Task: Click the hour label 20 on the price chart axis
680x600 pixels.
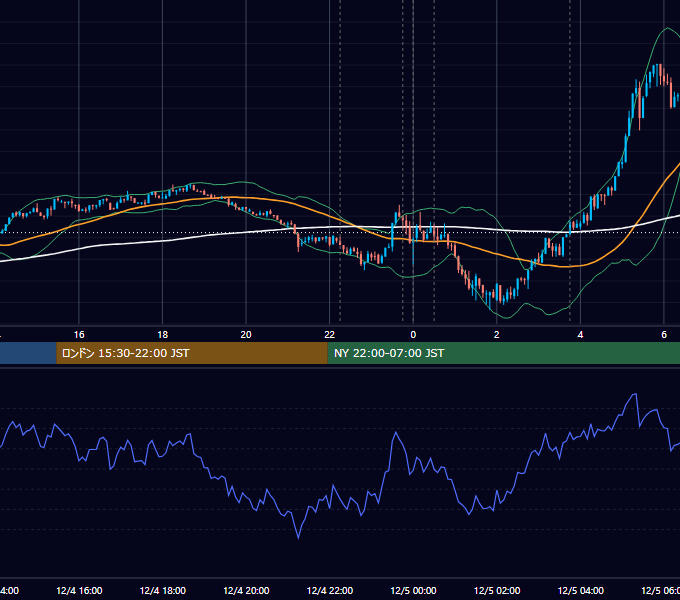Action: tap(246, 335)
